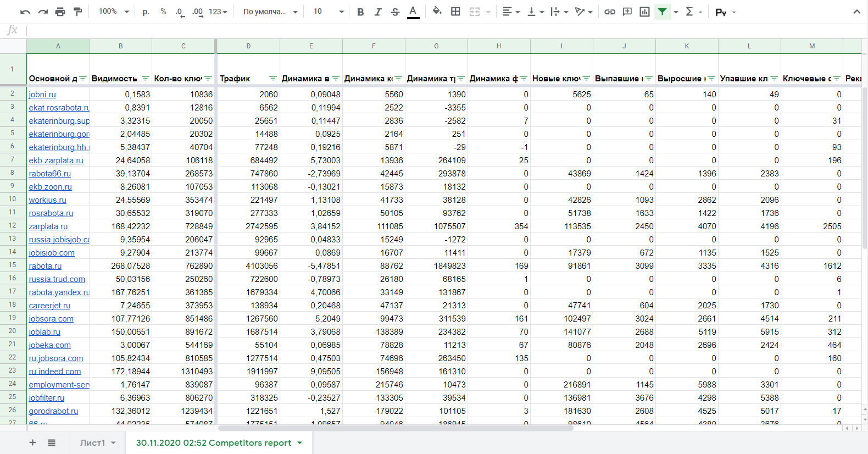
Task: Select column H by its header
Action: click(x=499, y=46)
